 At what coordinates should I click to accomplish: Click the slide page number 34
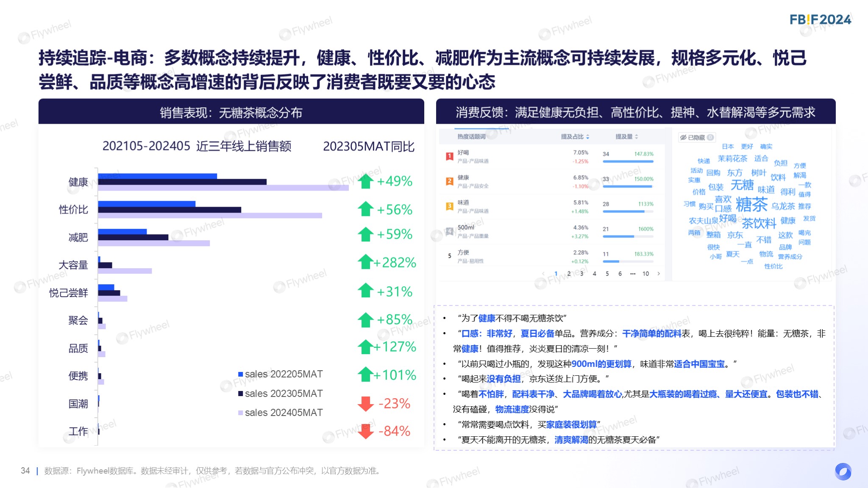[x=25, y=471]
